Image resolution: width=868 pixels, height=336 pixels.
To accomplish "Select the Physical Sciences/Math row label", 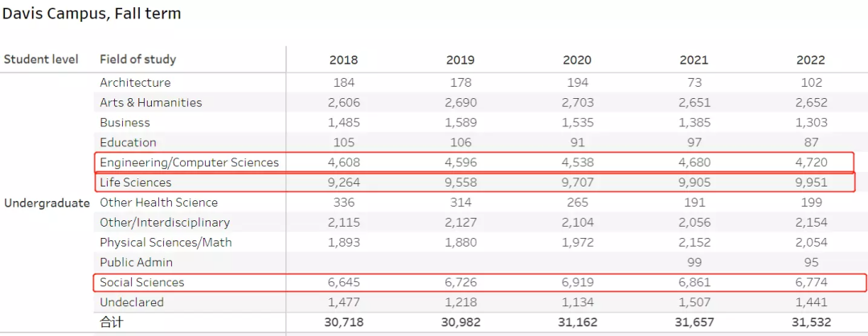I will [166, 242].
